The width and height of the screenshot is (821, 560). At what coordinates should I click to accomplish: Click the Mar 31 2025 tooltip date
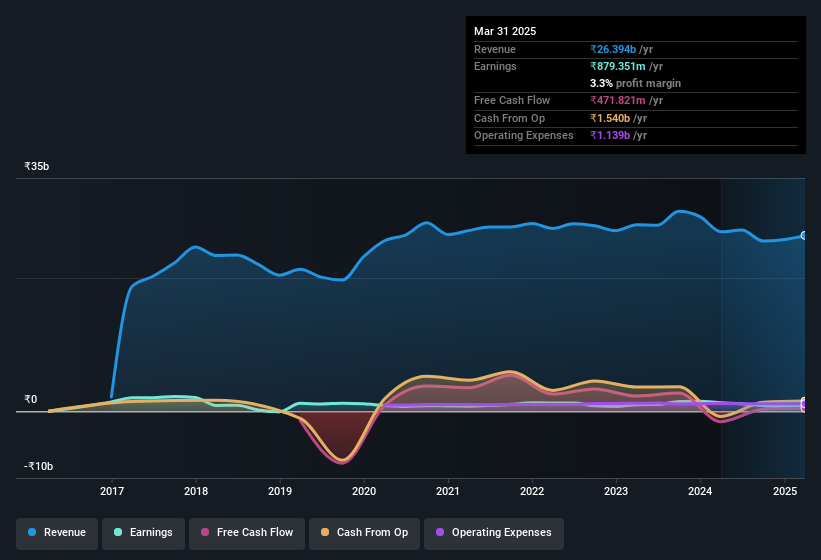(505, 31)
